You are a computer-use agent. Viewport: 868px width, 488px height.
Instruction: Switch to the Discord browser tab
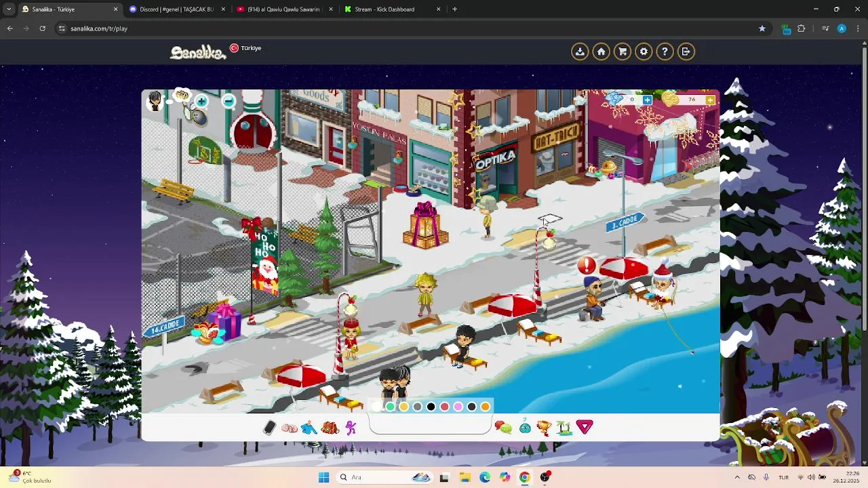[x=177, y=9]
